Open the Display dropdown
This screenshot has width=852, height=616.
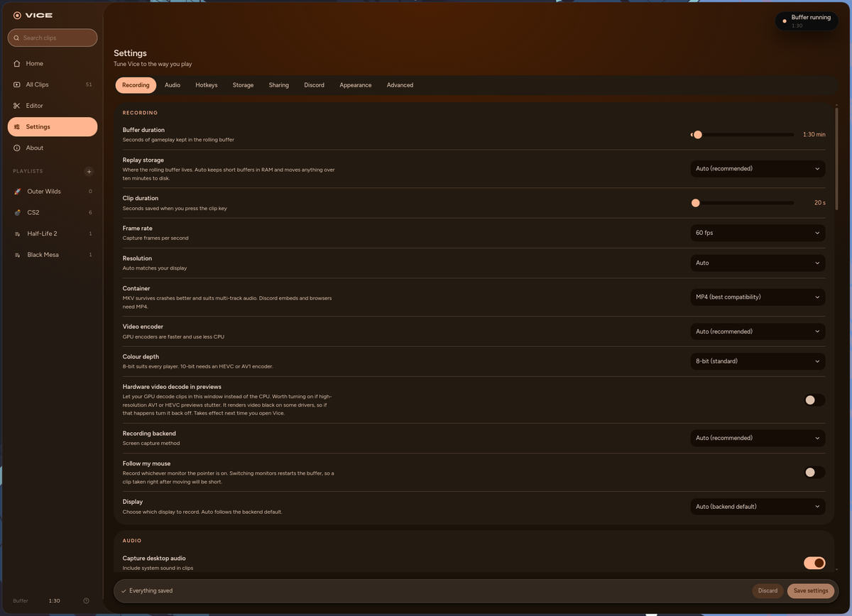click(x=758, y=507)
